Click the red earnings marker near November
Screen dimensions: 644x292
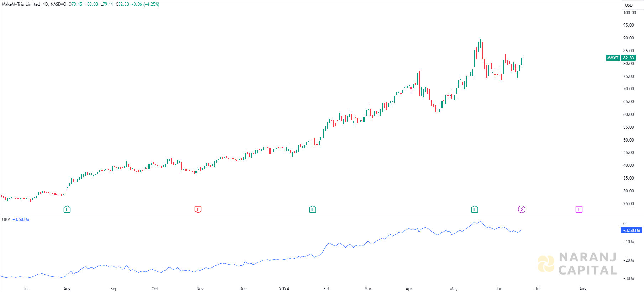pyautogui.click(x=198, y=209)
